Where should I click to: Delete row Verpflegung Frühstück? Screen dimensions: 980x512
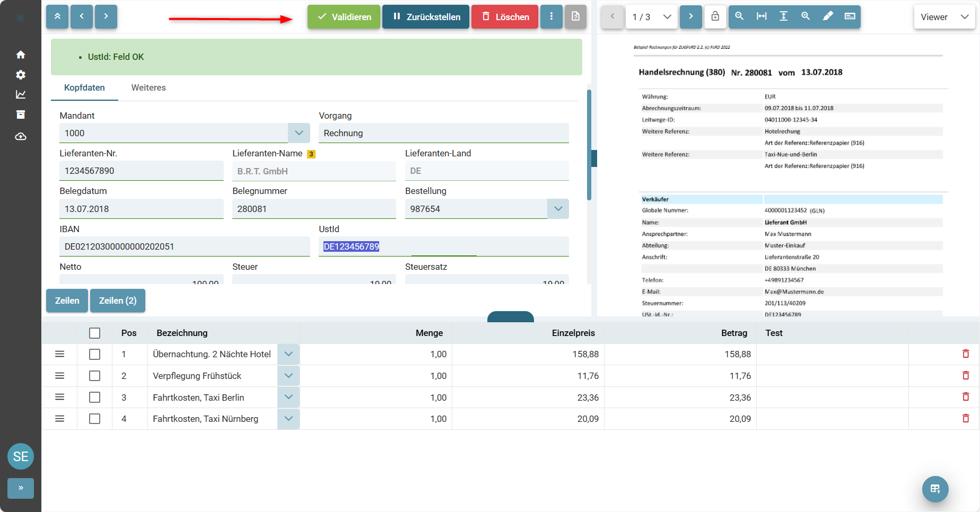click(x=966, y=376)
